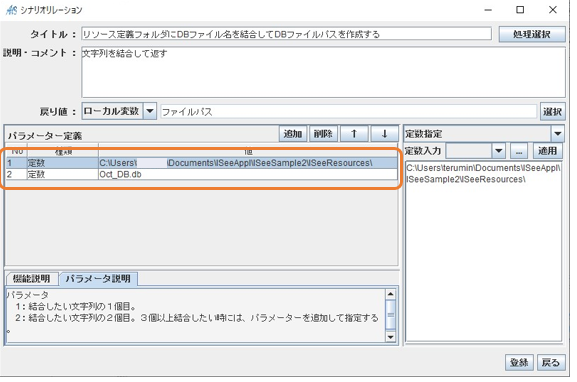This screenshot has height=382, width=577.
Task: Switch to the 機能説明 tab
Action: click(x=32, y=279)
